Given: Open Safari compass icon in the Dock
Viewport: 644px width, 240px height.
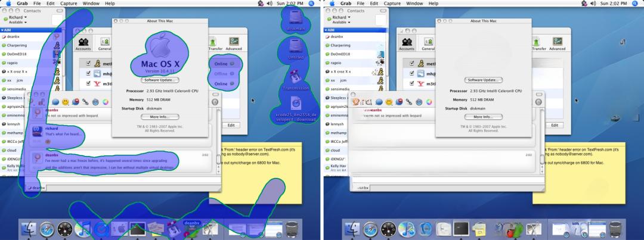Looking at the screenshot, I should [47, 229].
